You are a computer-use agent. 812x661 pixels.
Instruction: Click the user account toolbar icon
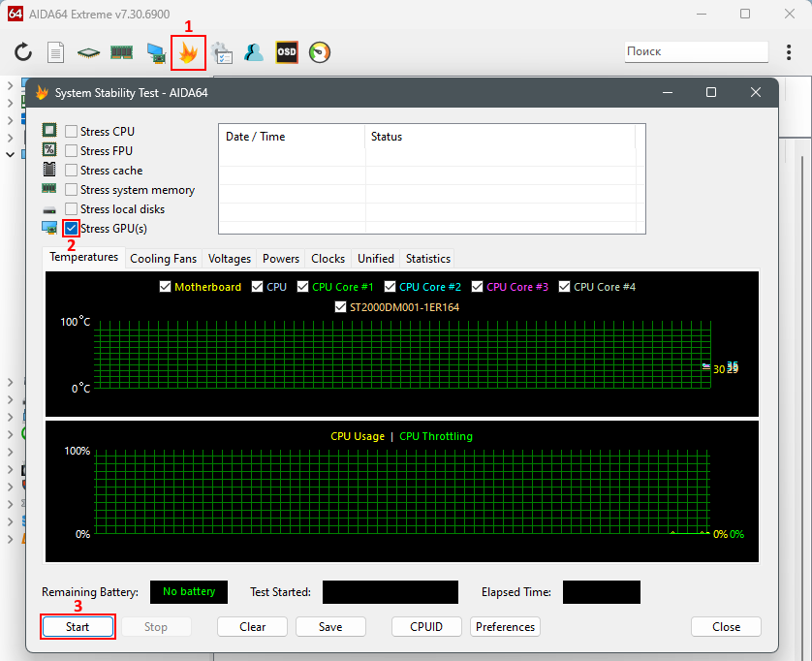(254, 52)
